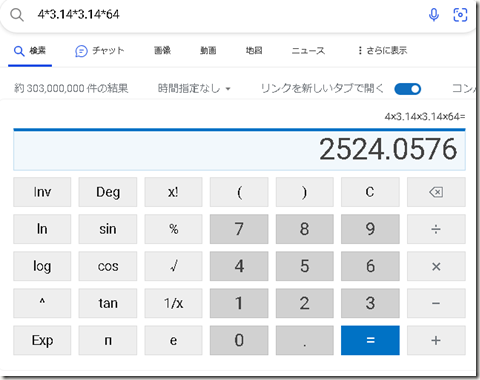Open the 動画 tab
Image resolution: width=480 pixels, height=380 pixels.
point(208,51)
